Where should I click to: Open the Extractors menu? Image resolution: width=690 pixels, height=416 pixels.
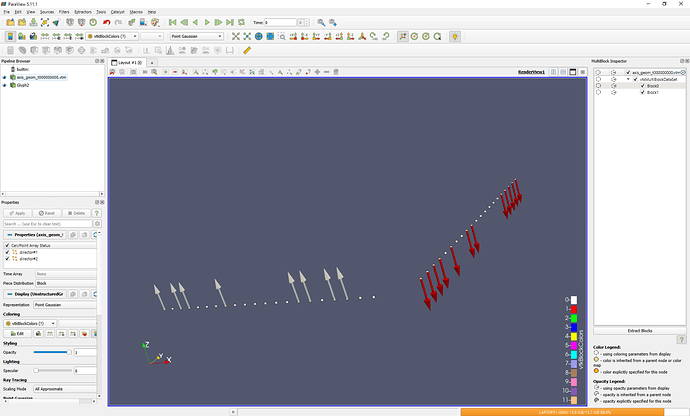click(x=83, y=12)
